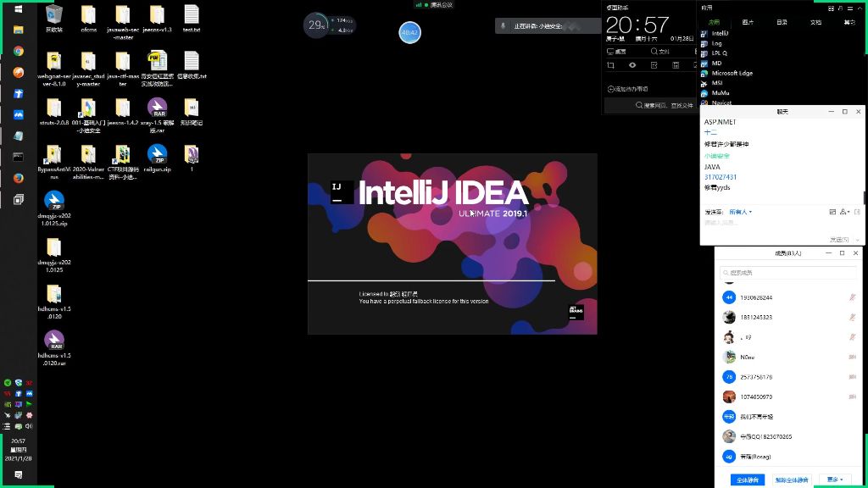Launch MuMu from the app list
This screenshot has height=488, width=868.
point(715,93)
